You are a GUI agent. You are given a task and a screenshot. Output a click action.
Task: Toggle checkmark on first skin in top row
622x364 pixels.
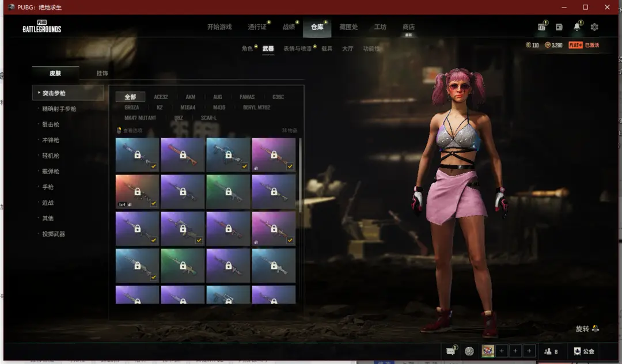pos(154,166)
